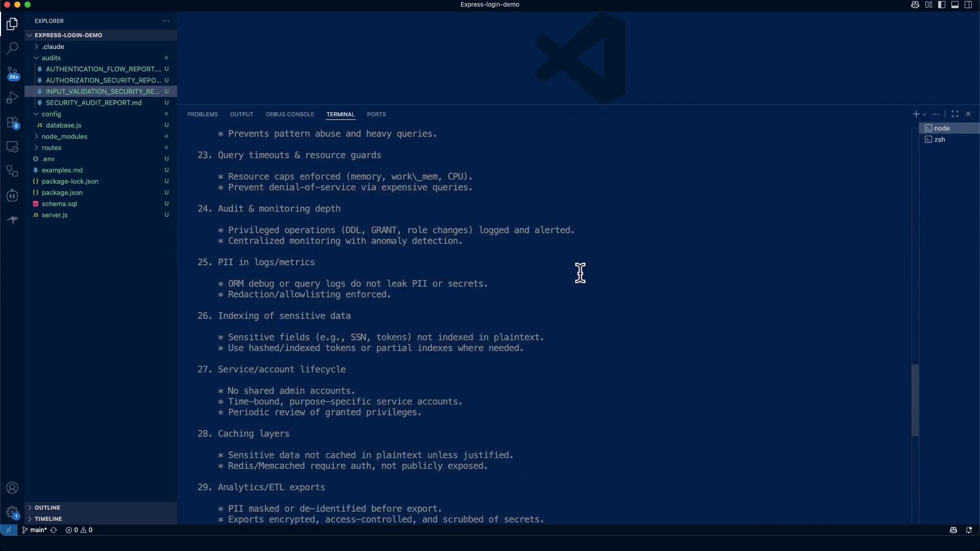Screen dimensions: 980x551
Task: Open SECURITY_AUDIT_REPORT.md file
Action: [x=101, y=103]
